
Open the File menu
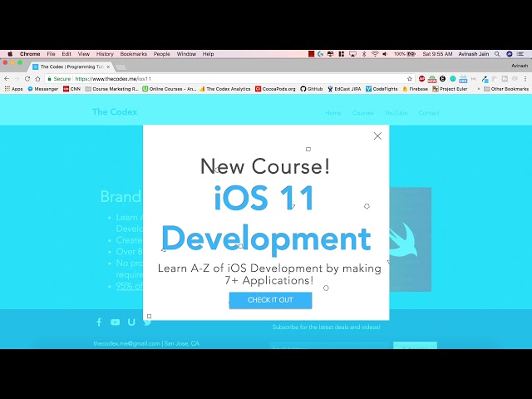click(51, 54)
